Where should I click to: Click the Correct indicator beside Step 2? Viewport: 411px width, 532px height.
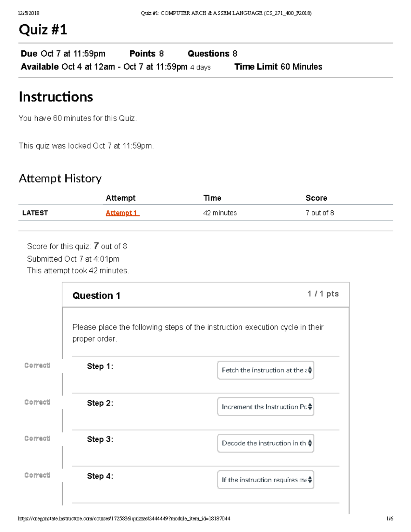tap(37, 402)
